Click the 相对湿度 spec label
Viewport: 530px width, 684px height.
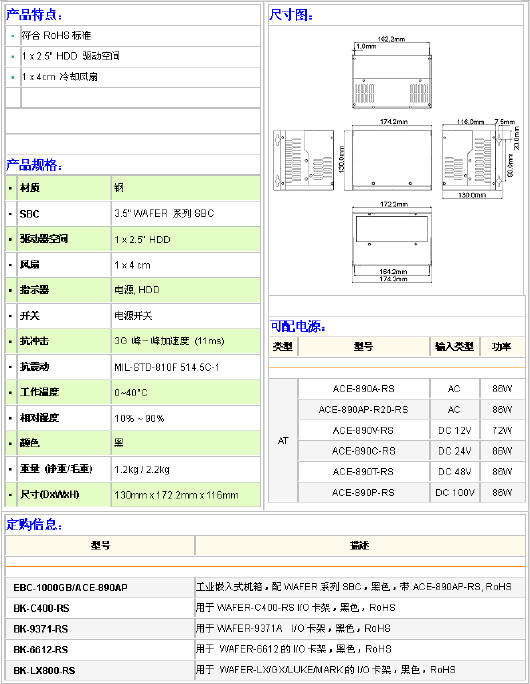click(x=39, y=417)
